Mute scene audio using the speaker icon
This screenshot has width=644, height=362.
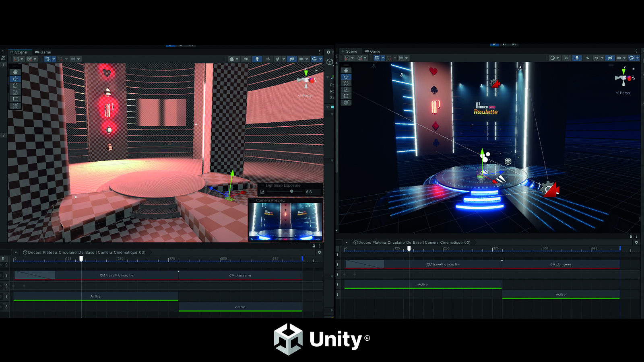point(268,59)
